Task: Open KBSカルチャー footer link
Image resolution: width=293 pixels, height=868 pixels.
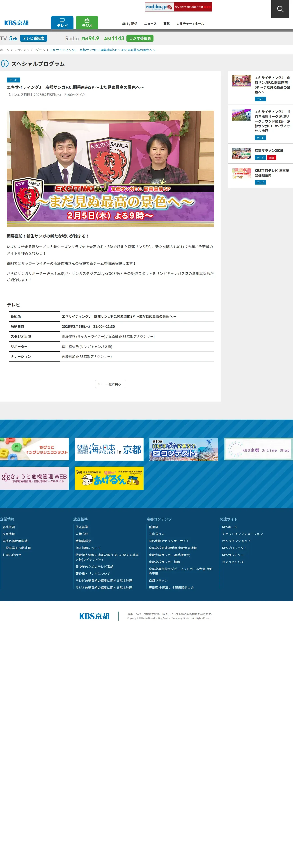Action: click(x=233, y=555)
